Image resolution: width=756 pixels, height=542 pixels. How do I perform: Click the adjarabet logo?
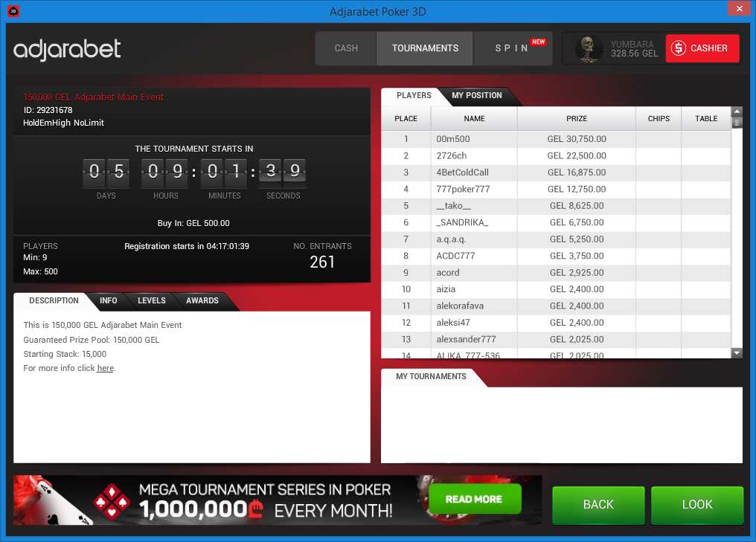click(67, 49)
